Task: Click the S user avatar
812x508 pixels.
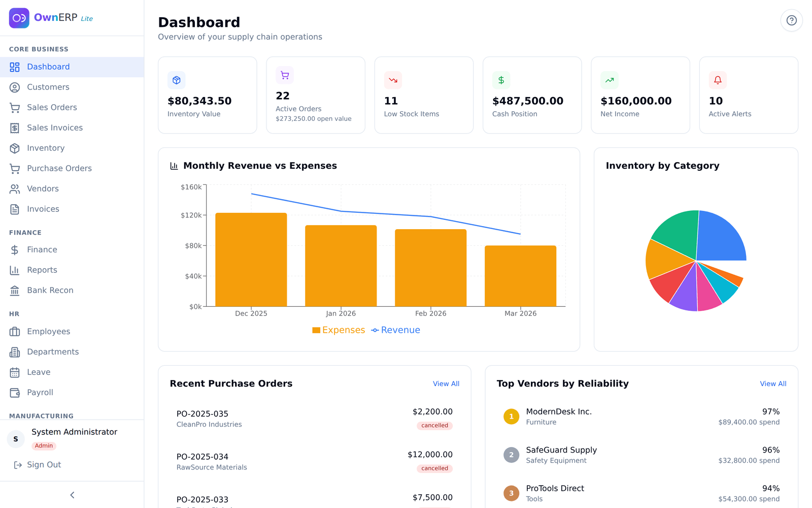Action: (16, 439)
